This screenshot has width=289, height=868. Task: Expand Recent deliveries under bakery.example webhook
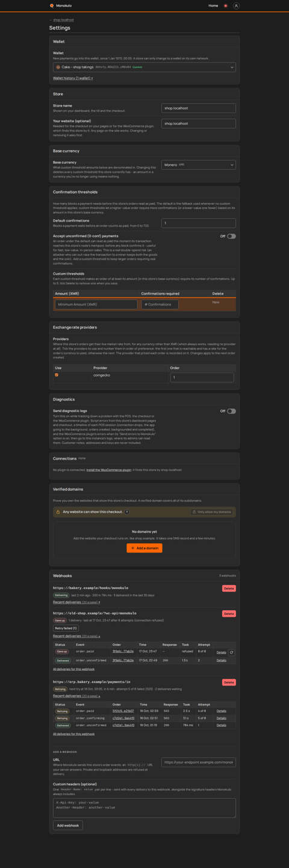76,602
